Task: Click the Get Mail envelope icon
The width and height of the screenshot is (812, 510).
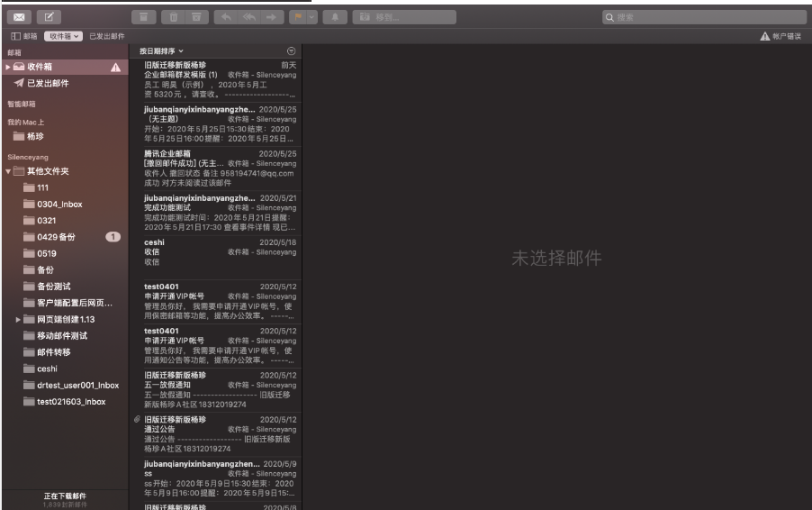Action: 19,17
